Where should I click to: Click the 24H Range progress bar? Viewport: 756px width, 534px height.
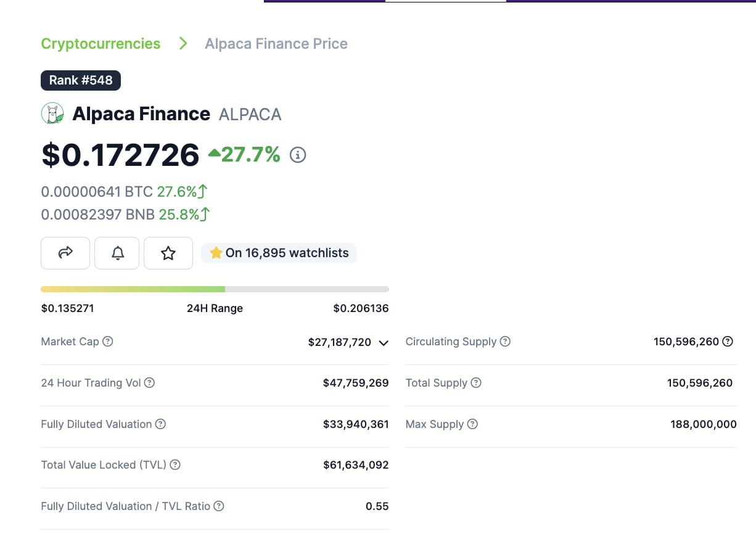coord(215,289)
